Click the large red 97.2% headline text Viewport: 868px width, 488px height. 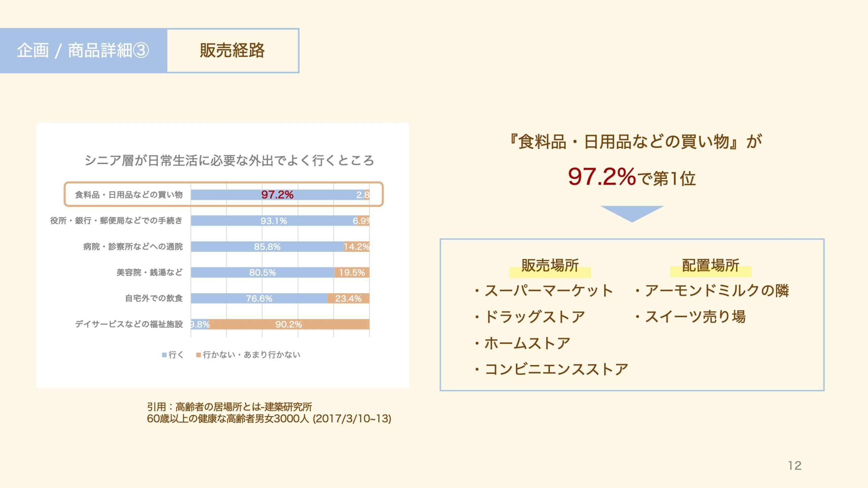click(602, 177)
